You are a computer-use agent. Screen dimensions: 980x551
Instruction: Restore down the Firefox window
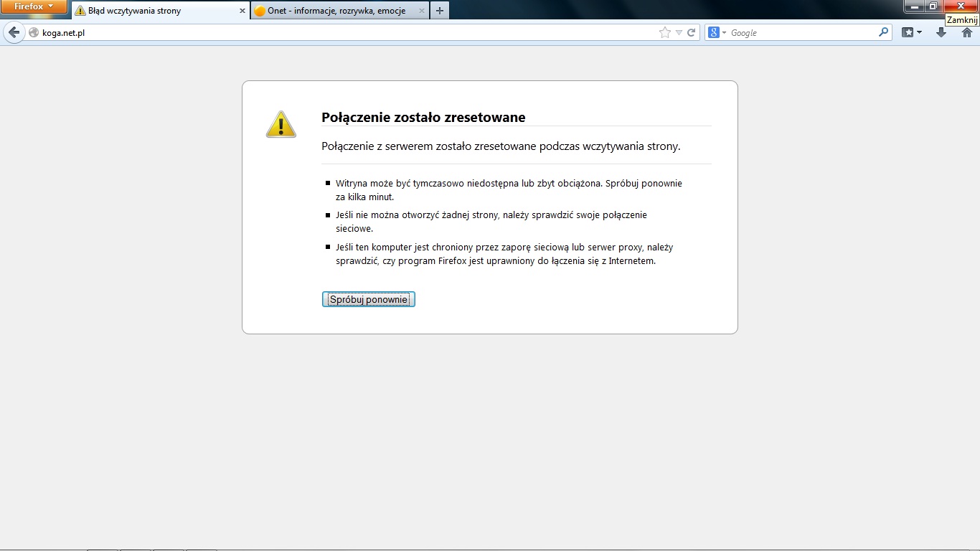coord(933,6)
